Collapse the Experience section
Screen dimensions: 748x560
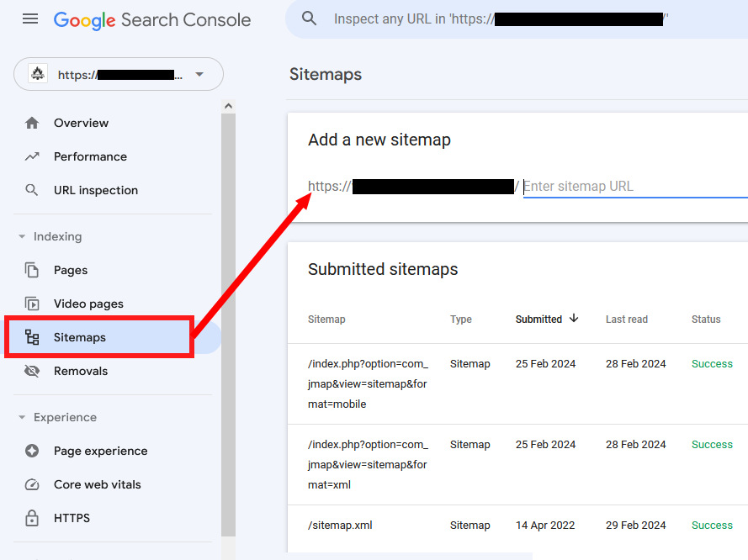pyautogui.click(x=22, y=418)
